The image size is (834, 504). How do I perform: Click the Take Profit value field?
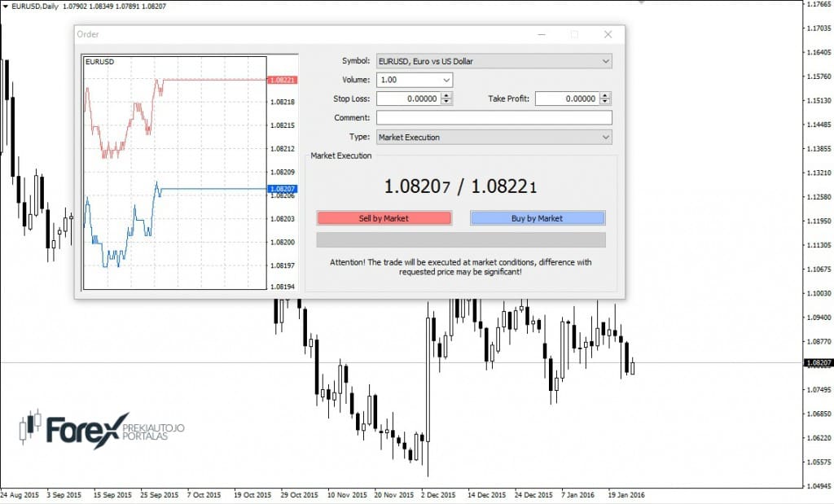(x=567, y=99)
